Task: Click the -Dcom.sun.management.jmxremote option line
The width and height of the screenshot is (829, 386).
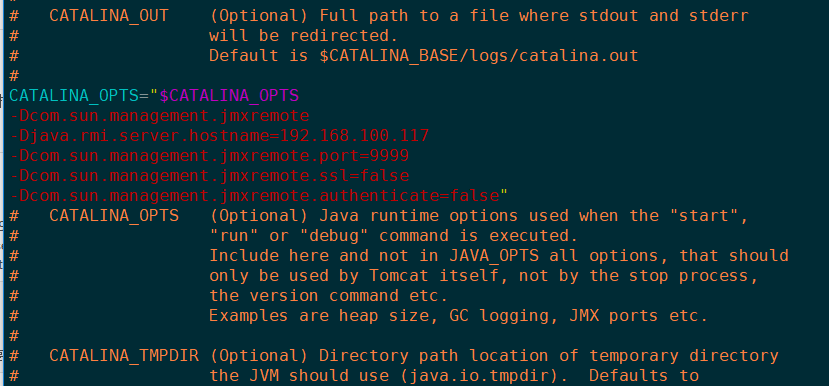Action: (159, 116)
